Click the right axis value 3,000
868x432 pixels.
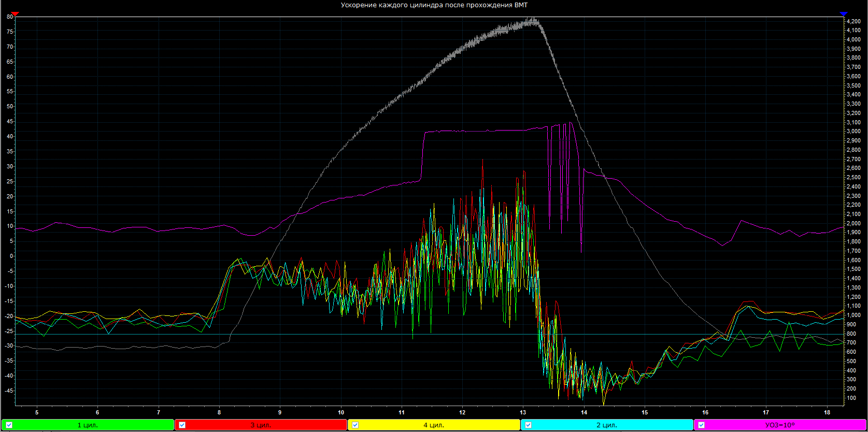coord(853,132)
